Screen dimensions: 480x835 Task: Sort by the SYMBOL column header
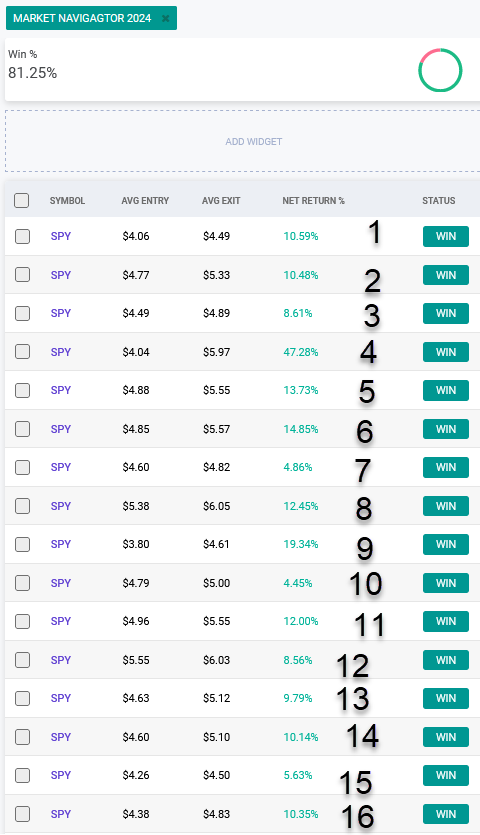pyautogui.click(x=67, y=201)
